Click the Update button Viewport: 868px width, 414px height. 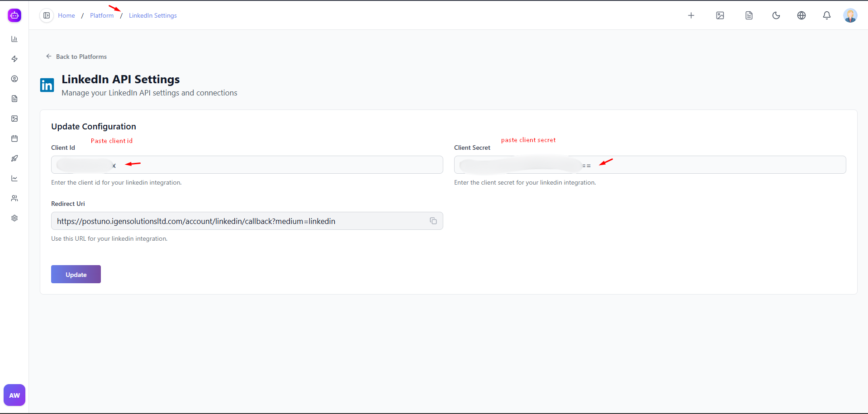pos(76,274)
